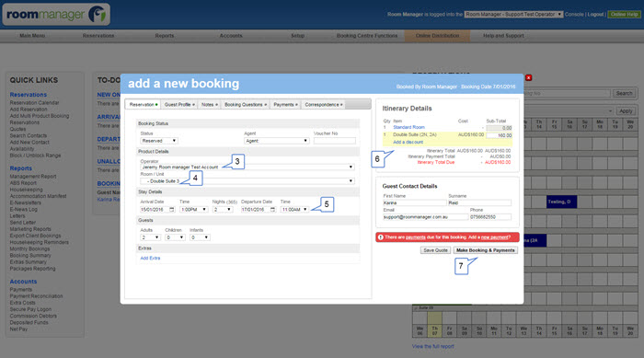Click the Standard Room itinerary link
This screenshot has height=358, width=644.
click(x=408, y=127)
